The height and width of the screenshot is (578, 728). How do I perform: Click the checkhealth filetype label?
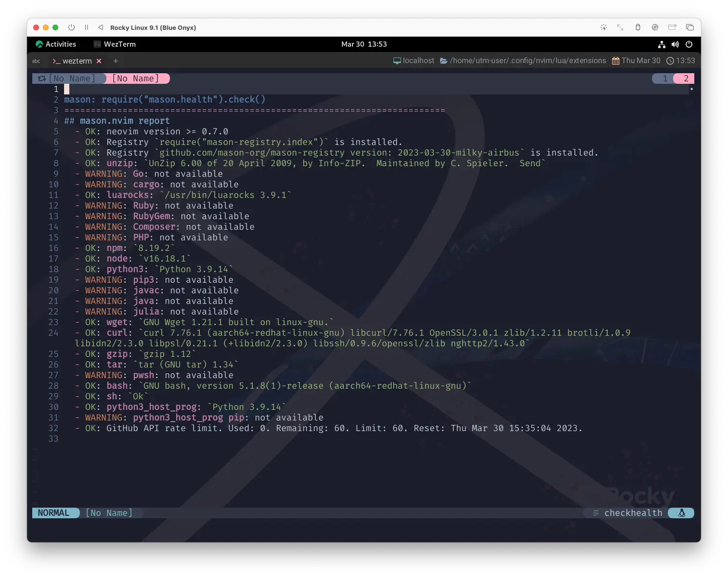point(633,513)
